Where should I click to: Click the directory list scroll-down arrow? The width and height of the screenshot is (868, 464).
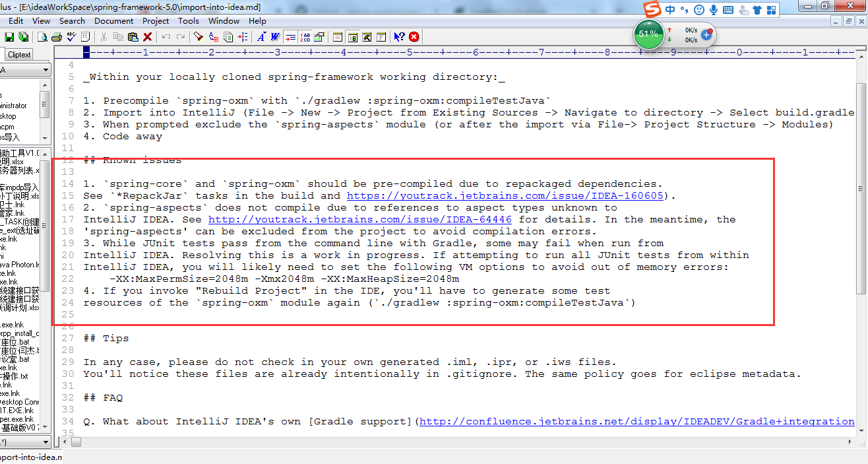click(x=46, y=139)
